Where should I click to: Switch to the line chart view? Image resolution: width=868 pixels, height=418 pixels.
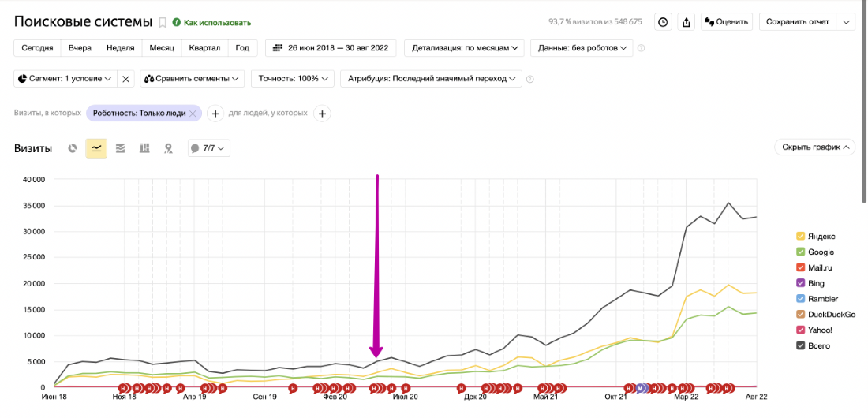pyautogui.click(x=96, y=148)
